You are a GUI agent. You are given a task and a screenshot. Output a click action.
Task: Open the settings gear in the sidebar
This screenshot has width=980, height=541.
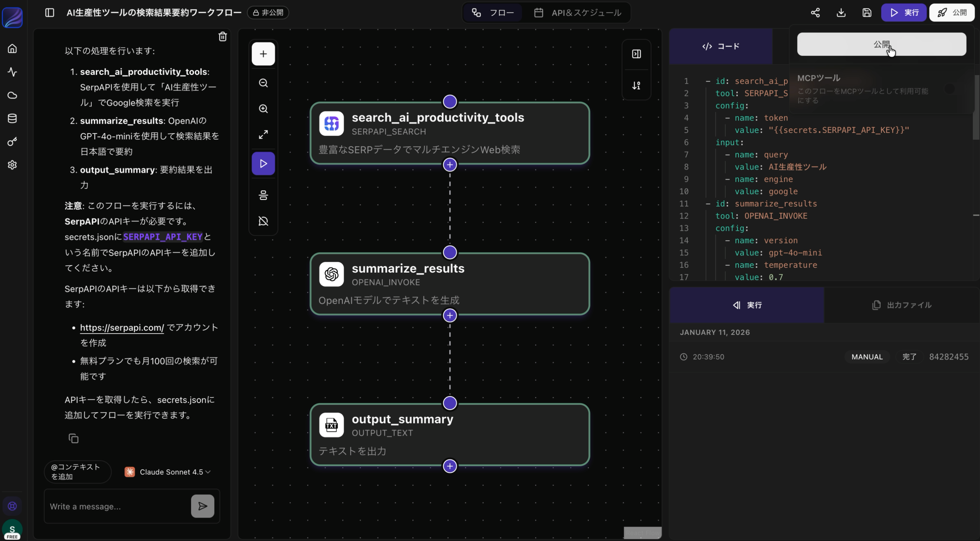12,165
